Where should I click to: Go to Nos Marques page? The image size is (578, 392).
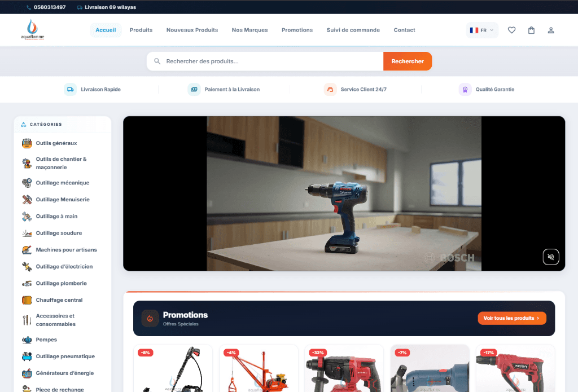coord(249,30)
